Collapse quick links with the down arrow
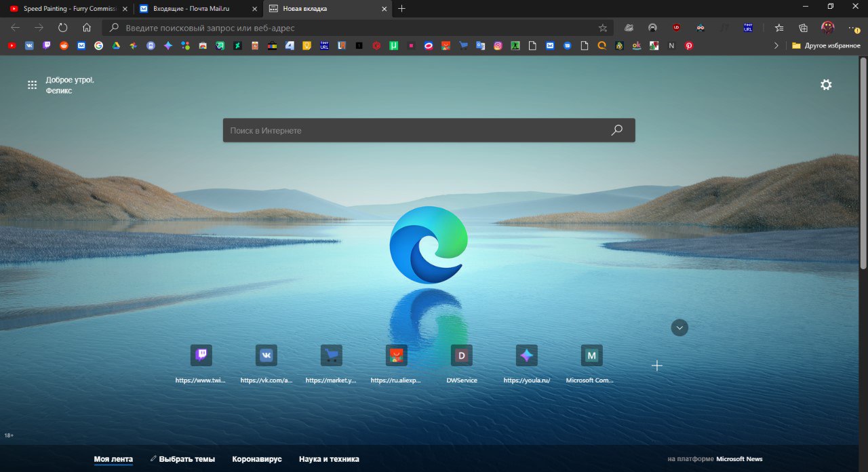Image resolution: width=868 pixels, height=472 pixels. [679, 328]
